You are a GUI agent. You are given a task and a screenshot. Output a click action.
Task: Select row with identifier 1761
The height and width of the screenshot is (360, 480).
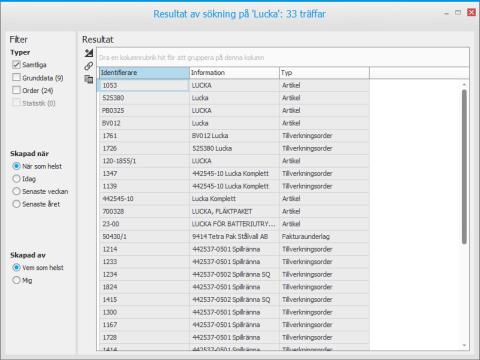pyautogui.click(x=234, y=136)
